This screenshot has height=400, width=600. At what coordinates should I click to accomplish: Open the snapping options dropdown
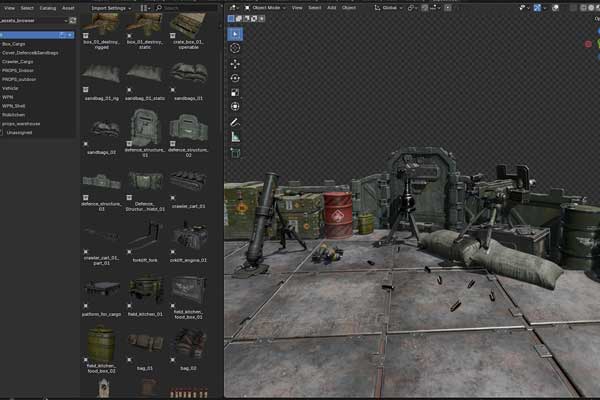(435, 8)
